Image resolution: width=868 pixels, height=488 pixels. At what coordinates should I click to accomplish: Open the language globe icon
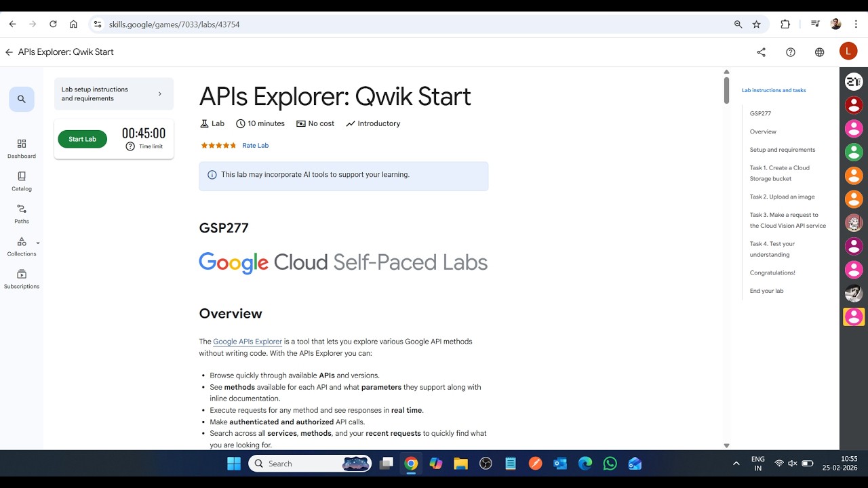click(819, 52)
